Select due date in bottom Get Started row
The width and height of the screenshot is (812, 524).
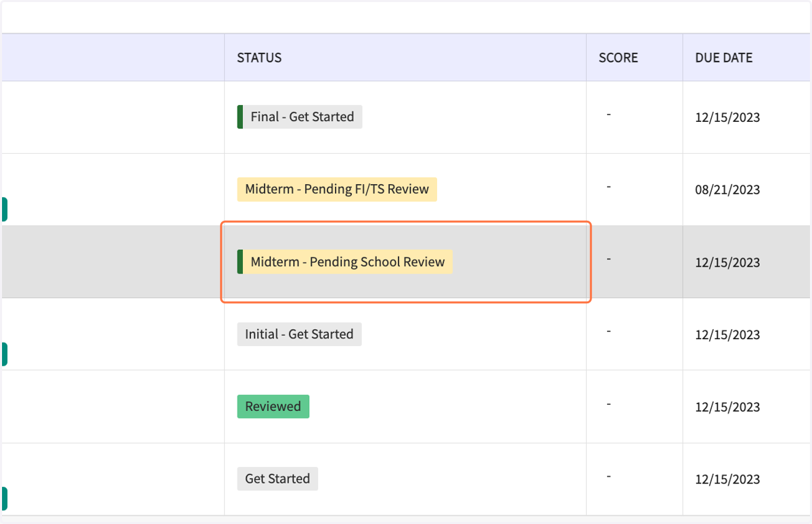727,479
